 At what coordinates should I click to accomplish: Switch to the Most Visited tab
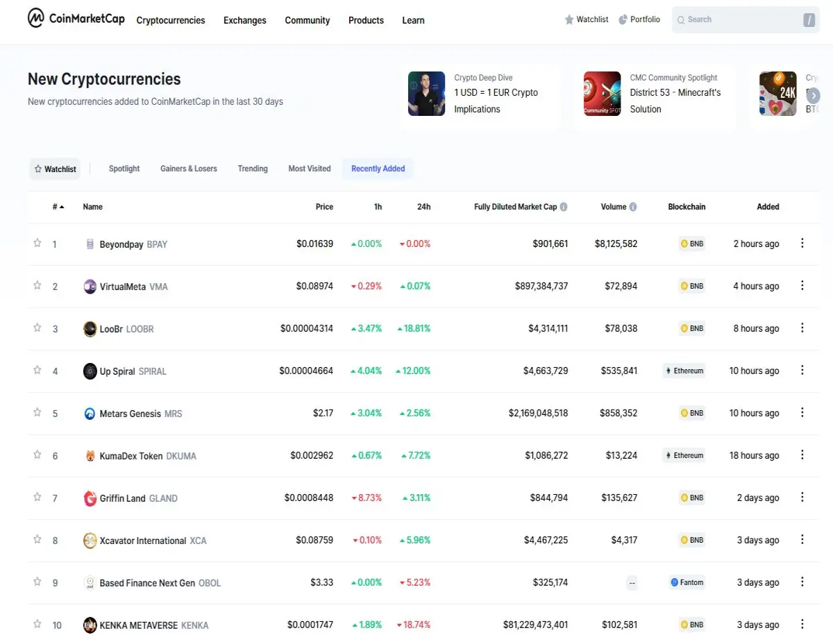310,169
